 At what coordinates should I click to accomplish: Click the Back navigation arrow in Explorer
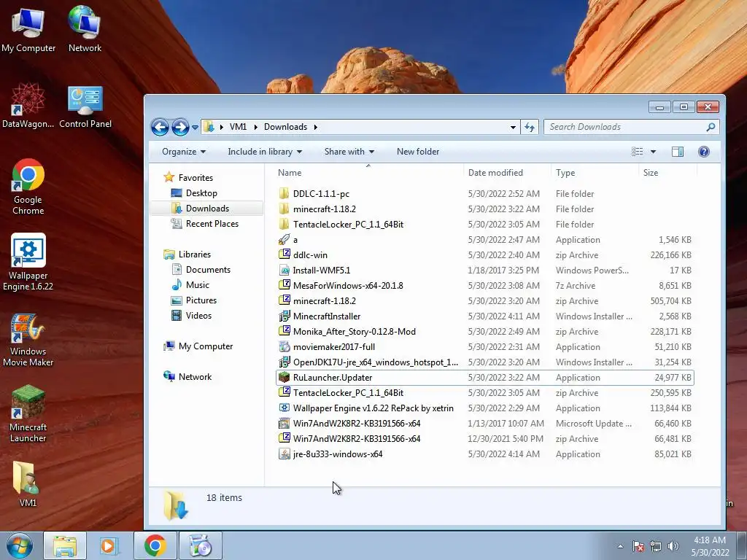coord(160,127)
